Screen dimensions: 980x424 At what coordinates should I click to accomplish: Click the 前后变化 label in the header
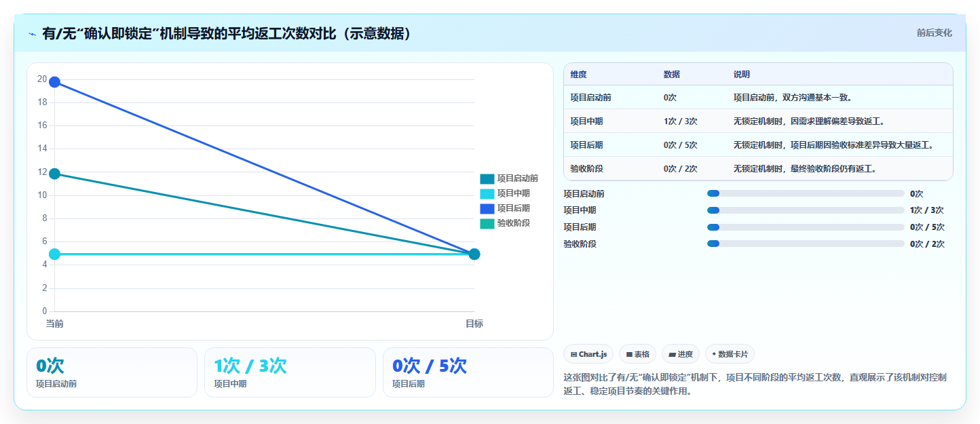(934, 33)
